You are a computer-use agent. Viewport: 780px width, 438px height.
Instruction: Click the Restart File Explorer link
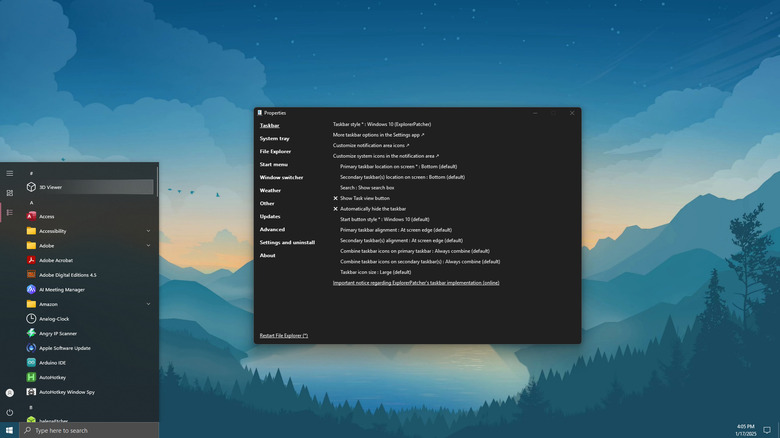point(284,336)
